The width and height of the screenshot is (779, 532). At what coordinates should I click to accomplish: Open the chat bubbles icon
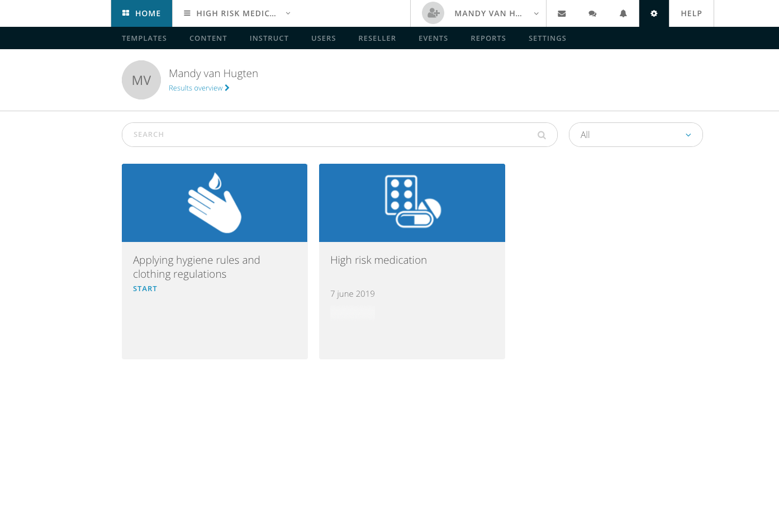pos(592,13)
